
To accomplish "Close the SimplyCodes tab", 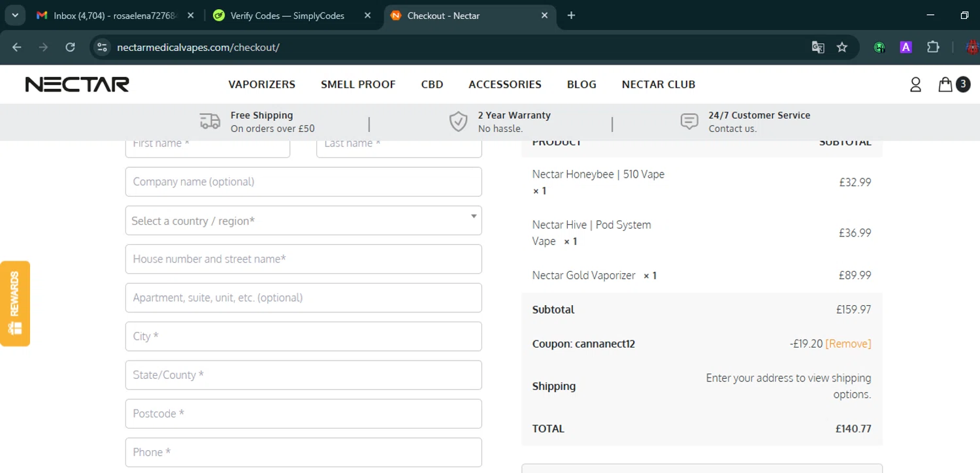I will tap(368, 16).
